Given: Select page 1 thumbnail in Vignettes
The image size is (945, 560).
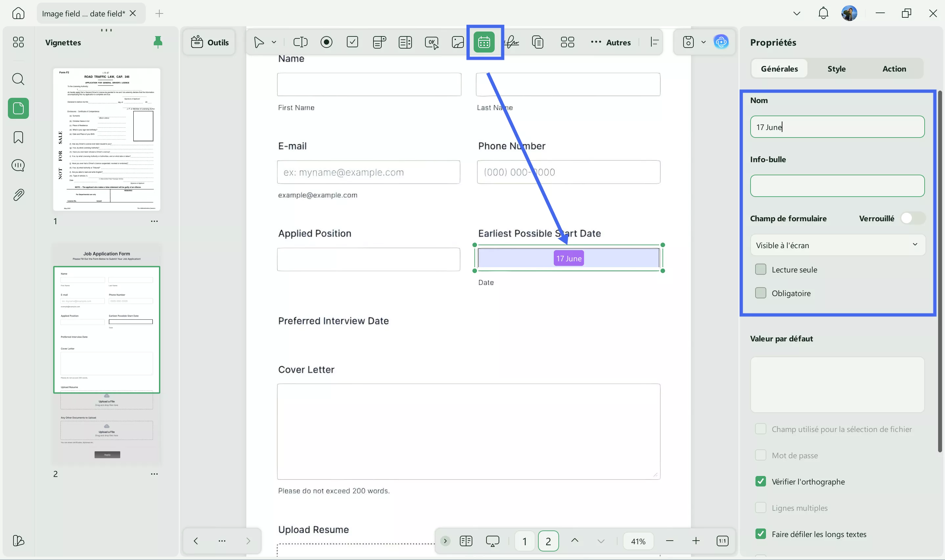Looking at the screenshot, I should [106, 139].
